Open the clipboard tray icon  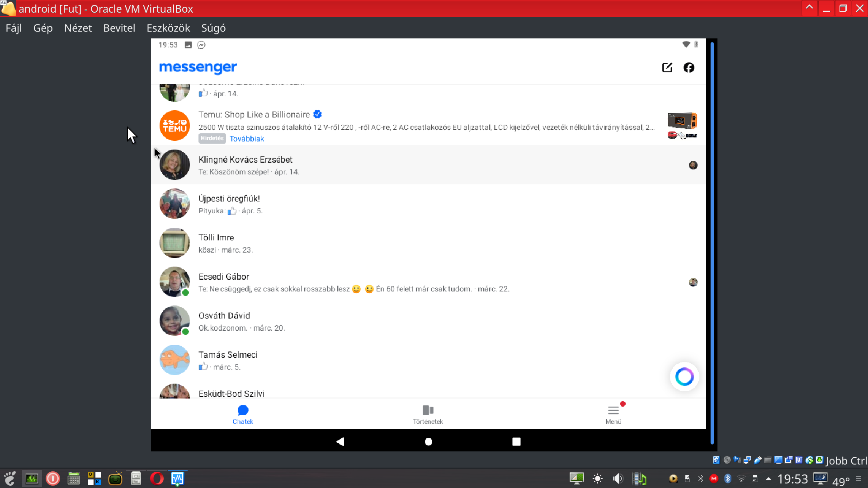click(755, 479)
